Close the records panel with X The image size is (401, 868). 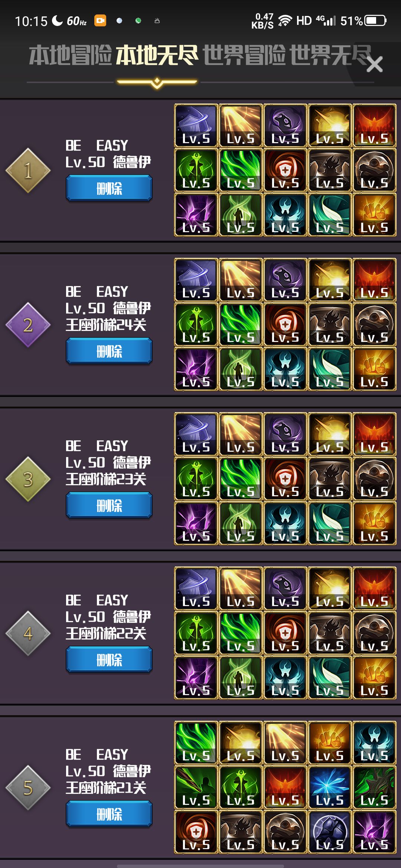[x=374, y=64]
